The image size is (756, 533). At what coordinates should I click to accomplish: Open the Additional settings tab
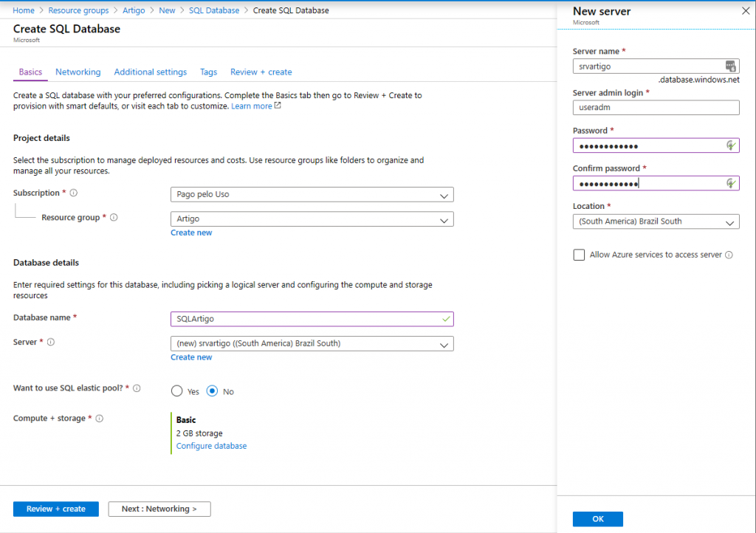[151, 72]
